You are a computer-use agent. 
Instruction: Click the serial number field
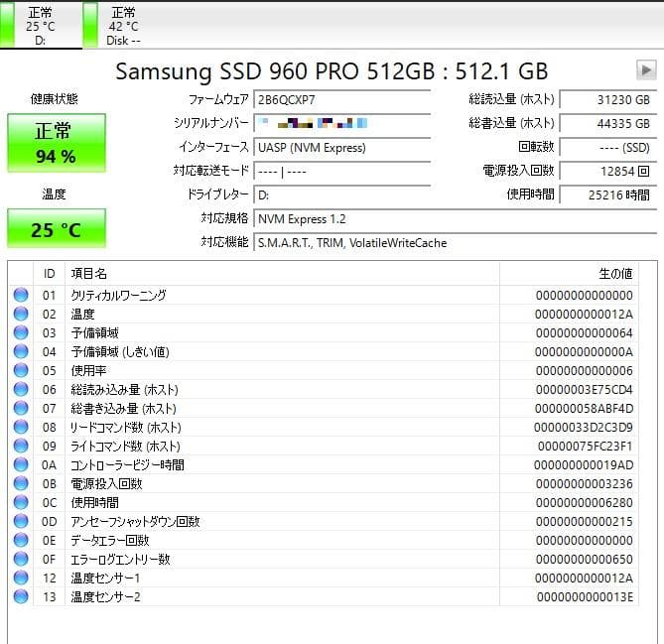point(342,123)
